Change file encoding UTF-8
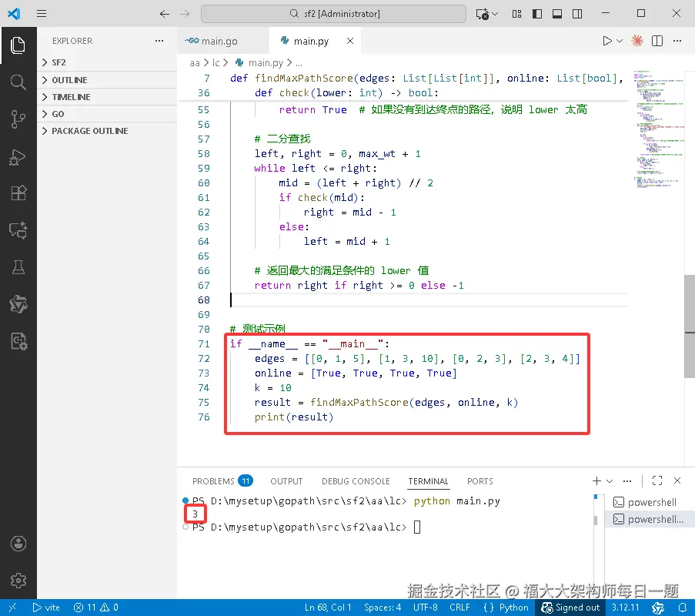 425,608
